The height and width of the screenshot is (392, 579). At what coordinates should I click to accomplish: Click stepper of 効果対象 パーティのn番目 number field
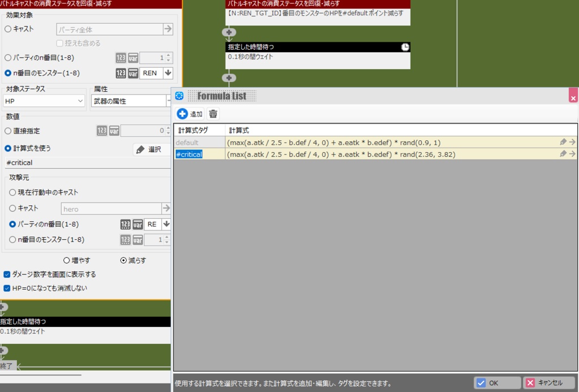click(x=168, y=58)
